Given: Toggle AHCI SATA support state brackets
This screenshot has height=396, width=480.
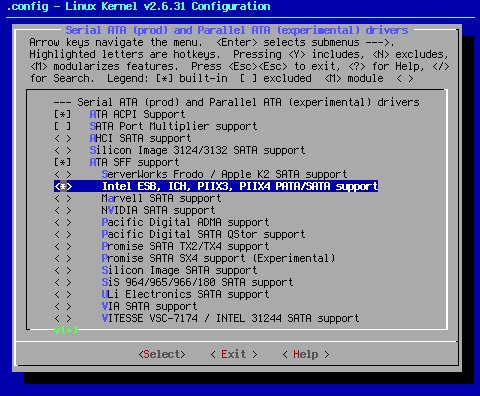Looking at the screenshot, I should pos(63,138).
